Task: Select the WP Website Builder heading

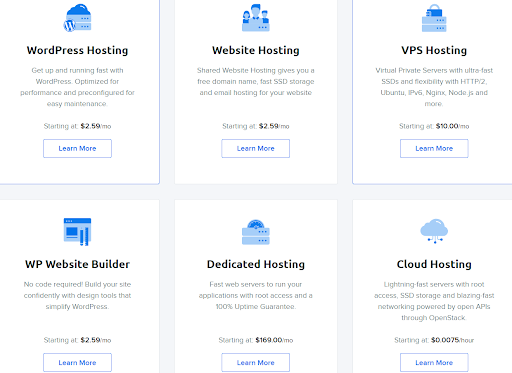Action: [77, 264]
